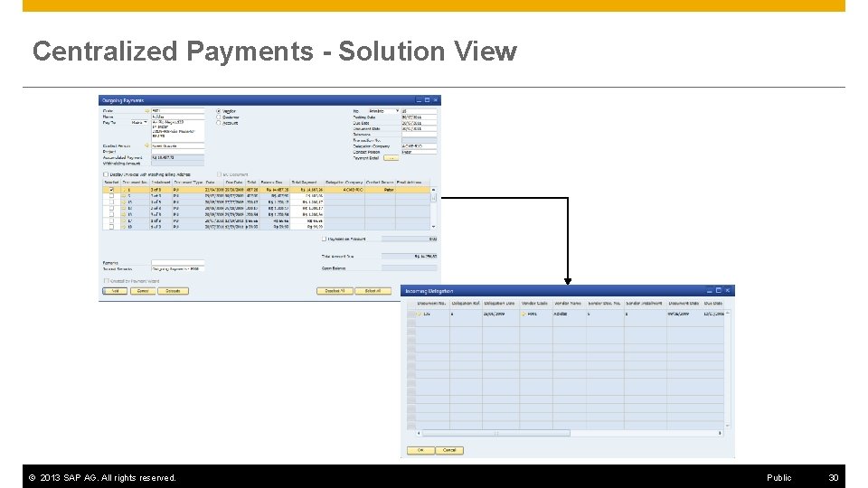Click the Add button in Outgoing Payments
868x488 pixels.
115,291
